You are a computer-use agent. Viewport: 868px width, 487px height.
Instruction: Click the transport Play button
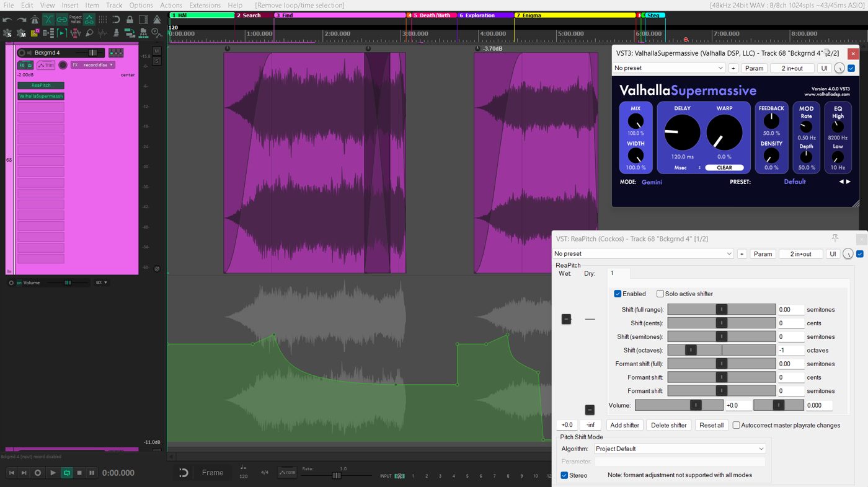(x=53, y=473)
